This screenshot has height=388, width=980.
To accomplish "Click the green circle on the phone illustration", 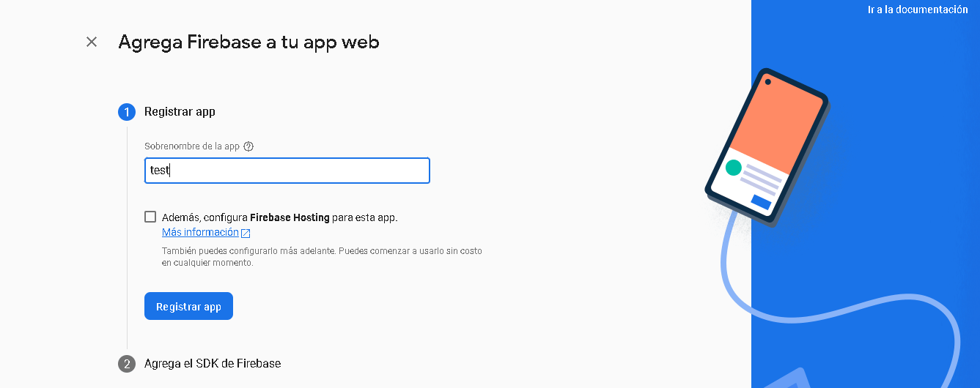I will coord(733,168).
